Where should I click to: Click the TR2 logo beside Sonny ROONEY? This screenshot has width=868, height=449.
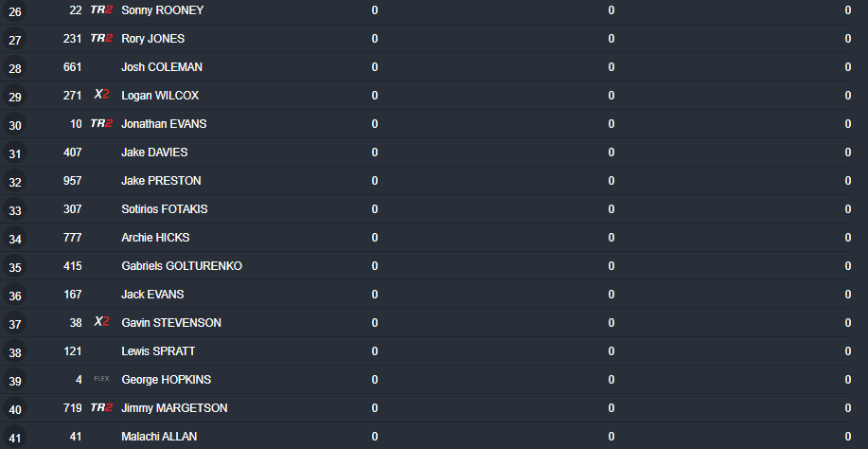coord(101,10)
